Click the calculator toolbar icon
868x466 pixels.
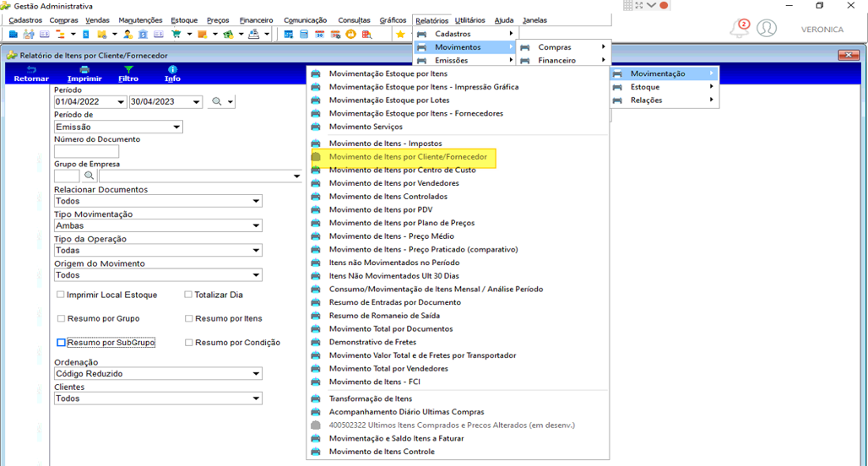(x=304, y=35)
